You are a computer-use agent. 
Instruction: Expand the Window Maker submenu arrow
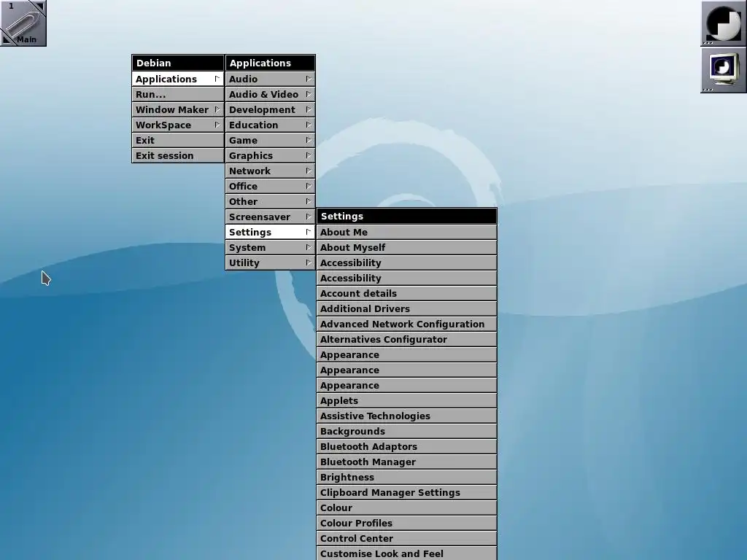click(x=217, y=109)
